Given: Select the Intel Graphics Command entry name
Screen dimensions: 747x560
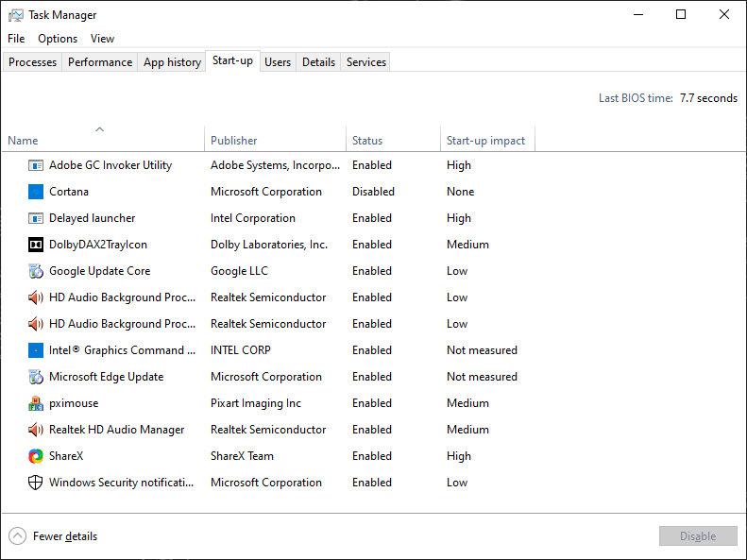Looking at the screenshot, I should pyautogui.click(x=123, y=350).
